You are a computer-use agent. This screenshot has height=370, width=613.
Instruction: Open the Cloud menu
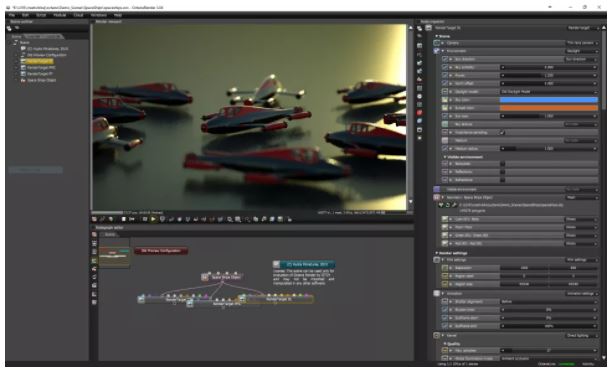79,15
